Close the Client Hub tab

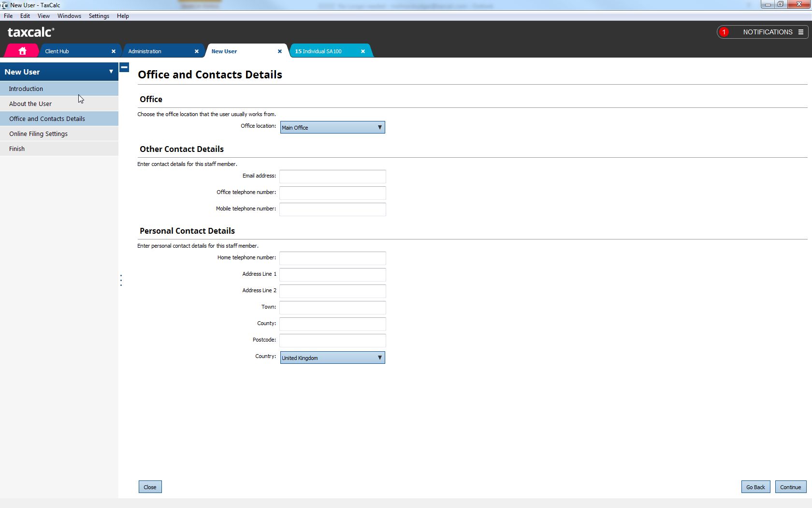pyautogui.click(x=114, y=51)
